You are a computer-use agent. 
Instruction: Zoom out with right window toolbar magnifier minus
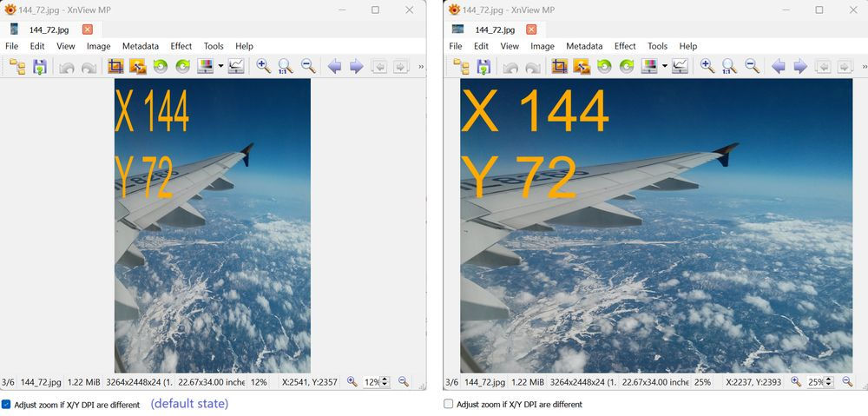(753, 67)
